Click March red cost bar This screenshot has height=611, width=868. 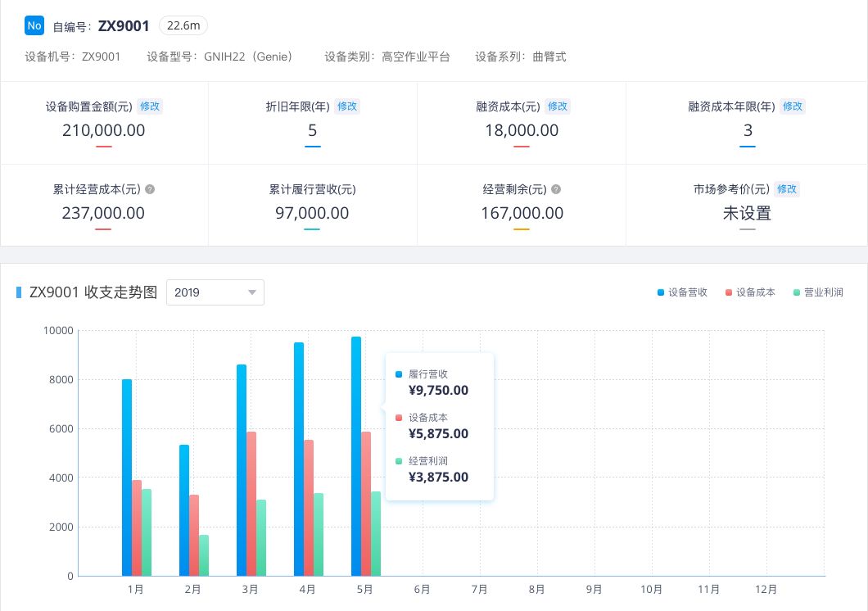point(251,504)
